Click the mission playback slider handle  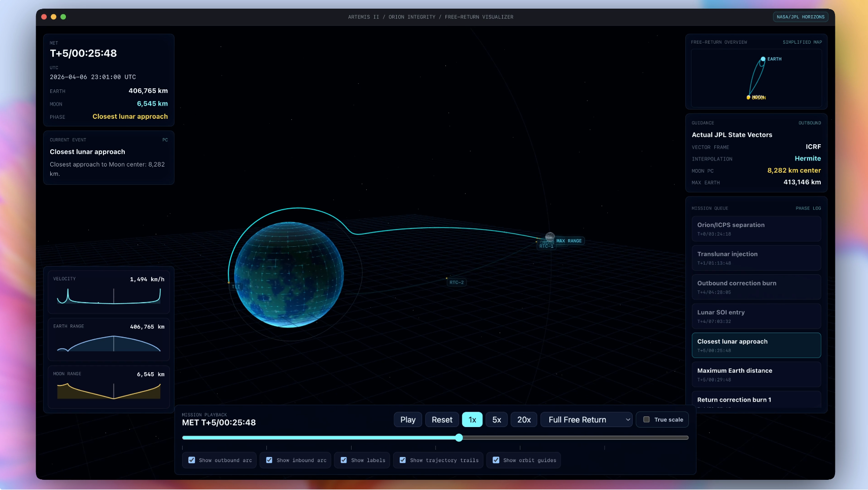459,438
